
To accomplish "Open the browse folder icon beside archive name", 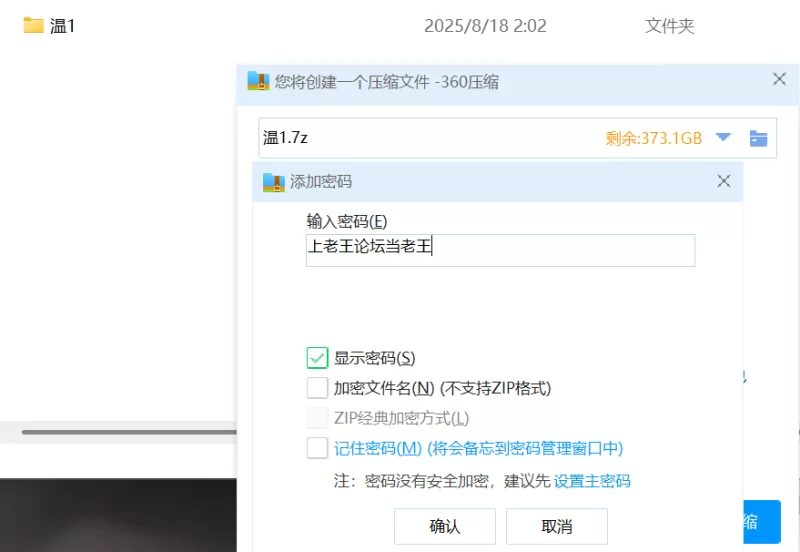I will pos(758,138).
